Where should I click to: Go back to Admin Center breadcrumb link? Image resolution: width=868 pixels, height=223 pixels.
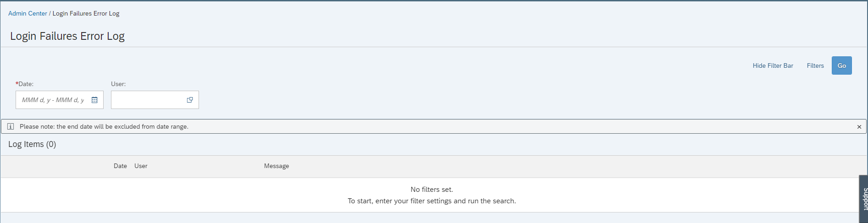click(28, 13)
